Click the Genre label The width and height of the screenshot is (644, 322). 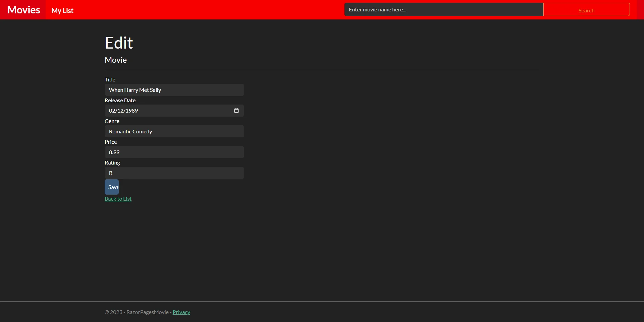point(112,121)
